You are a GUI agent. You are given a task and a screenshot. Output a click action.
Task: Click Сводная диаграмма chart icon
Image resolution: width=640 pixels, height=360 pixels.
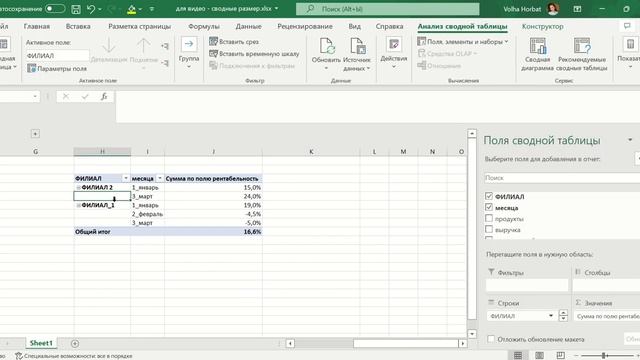[x=538, y=46]
